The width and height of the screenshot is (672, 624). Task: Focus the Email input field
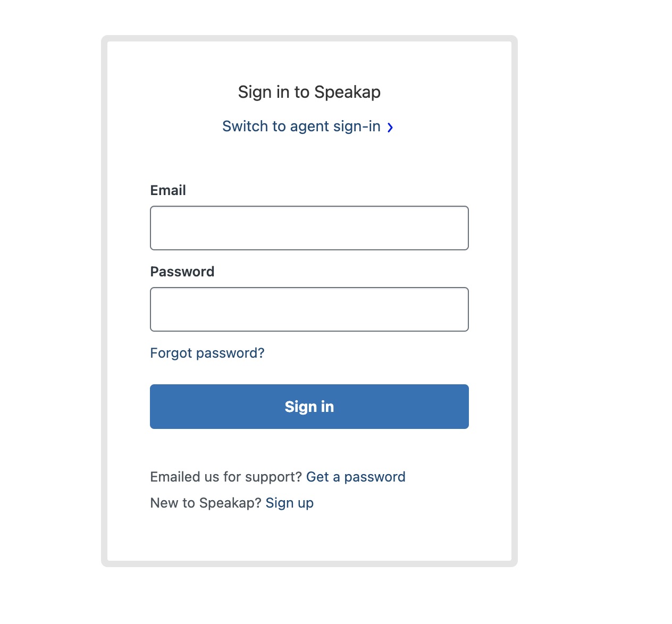pos(309,228)
